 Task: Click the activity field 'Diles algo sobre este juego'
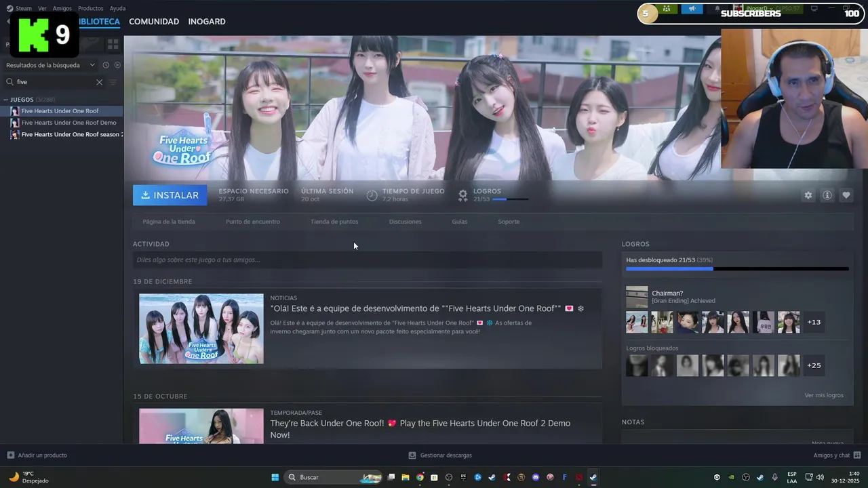click(368, 260)
